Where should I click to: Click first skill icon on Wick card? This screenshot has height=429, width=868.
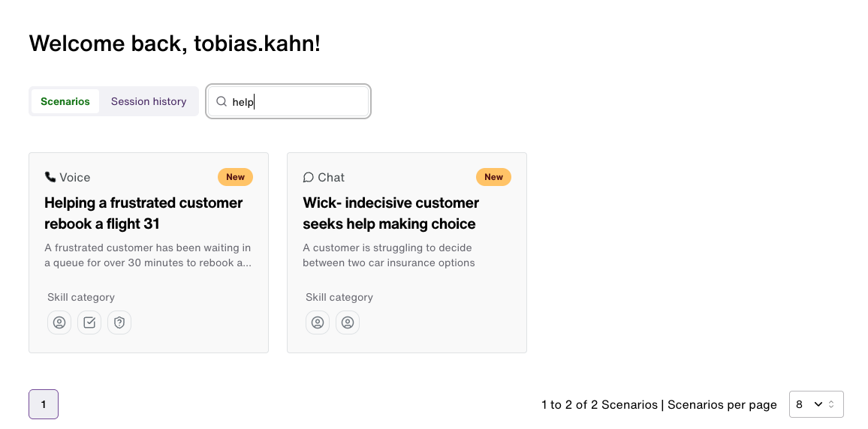[x=318, y=322]
